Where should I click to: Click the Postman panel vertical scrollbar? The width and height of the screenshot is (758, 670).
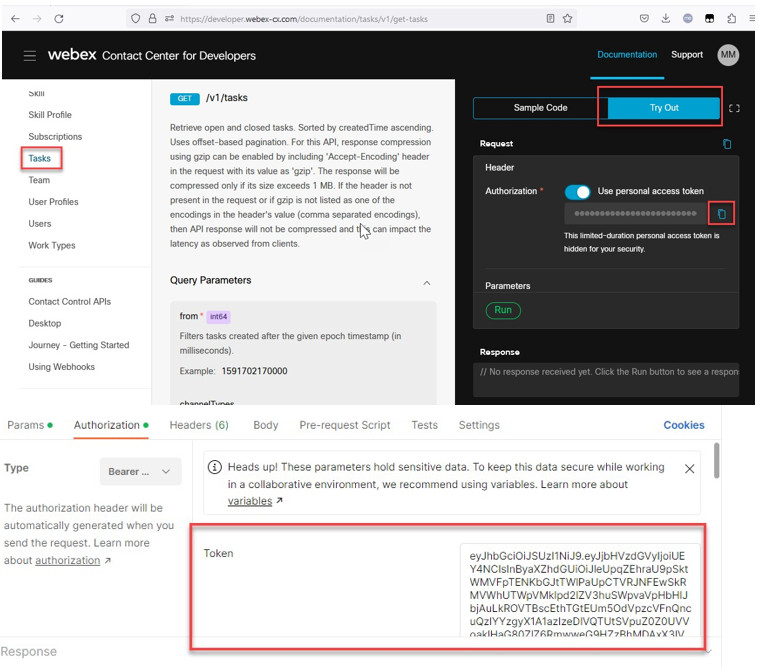716,460
